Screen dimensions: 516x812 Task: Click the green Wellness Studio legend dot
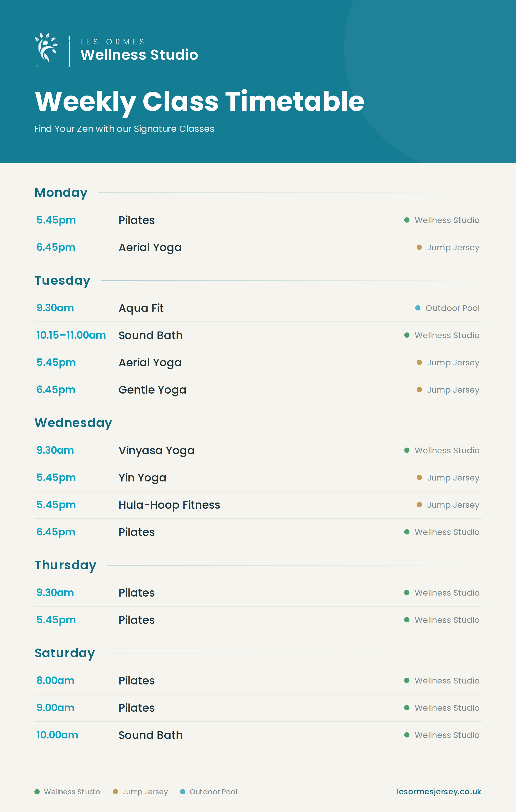coord(37,791)
